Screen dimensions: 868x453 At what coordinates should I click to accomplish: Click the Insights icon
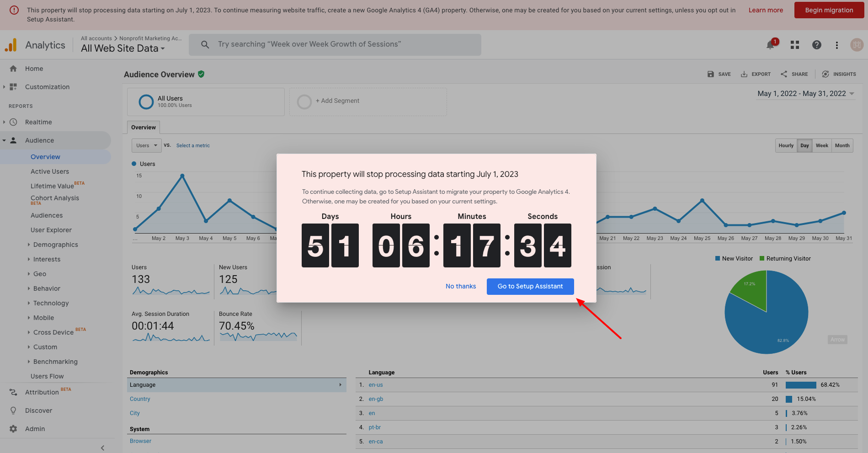point(825,74)
